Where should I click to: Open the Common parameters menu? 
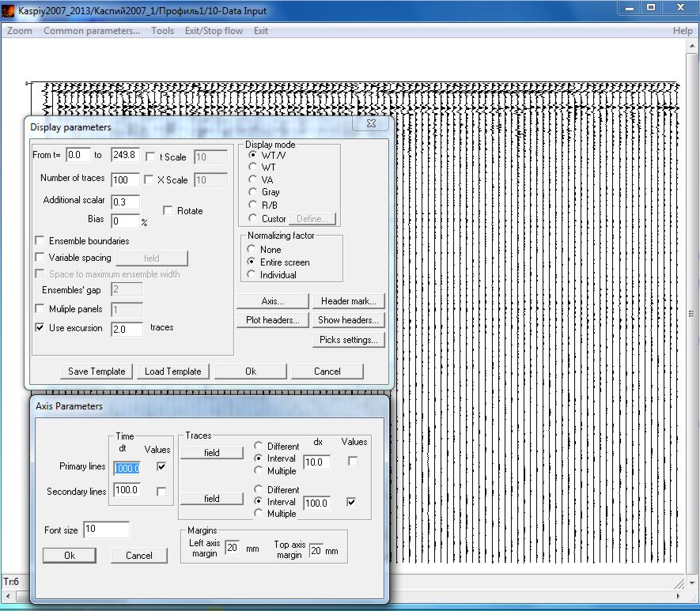(x=92, y=31)
